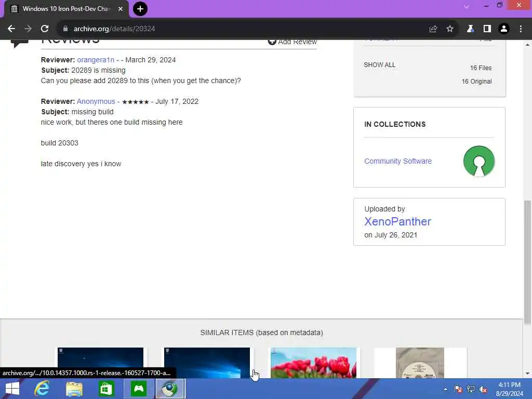Show hidden system tray icons
Viewport: 532px width, 399px height.
[445, 389]
